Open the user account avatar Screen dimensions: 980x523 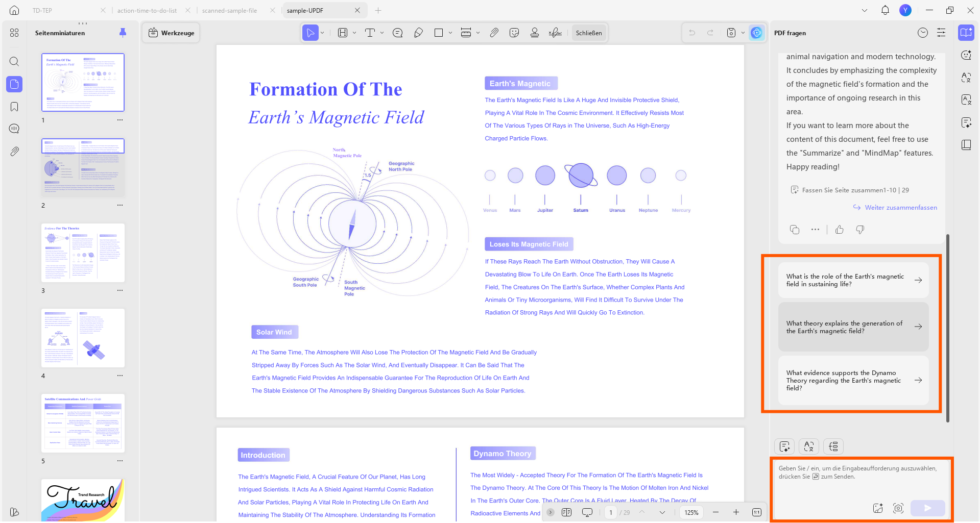(905, 10)
